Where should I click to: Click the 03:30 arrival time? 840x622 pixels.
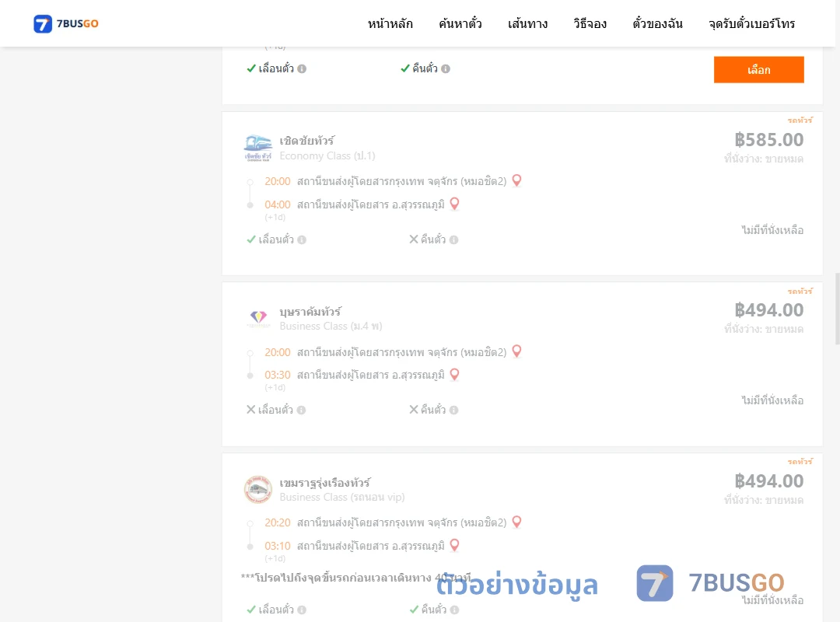point(278,375)
